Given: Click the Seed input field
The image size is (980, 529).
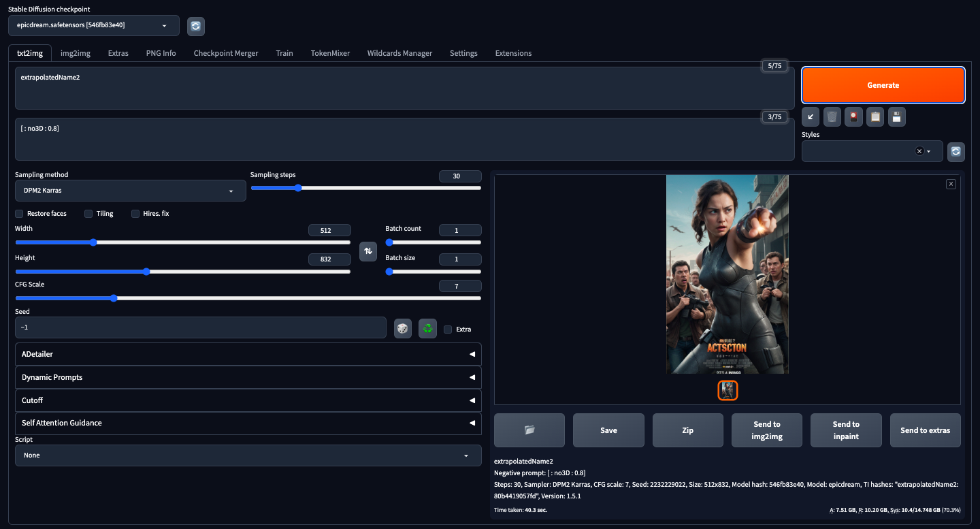Looking at the screenshot, I should pos(201,327).
